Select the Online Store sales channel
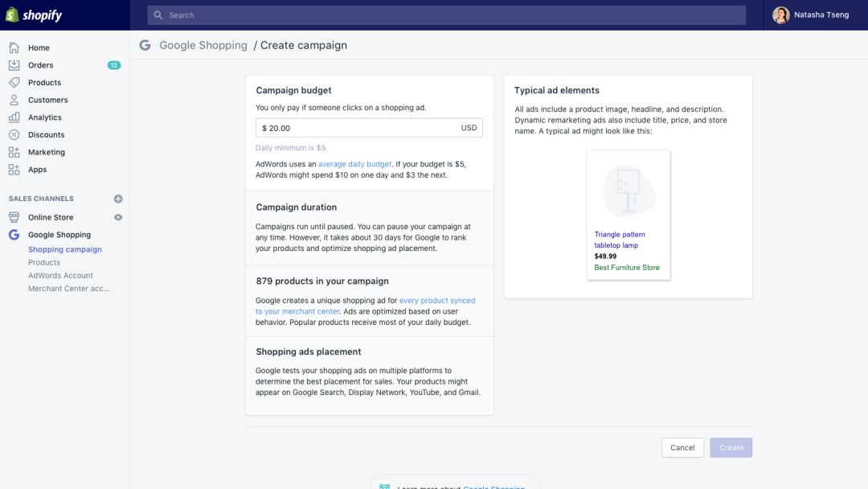868x489 pixels. tap(51, 217)
